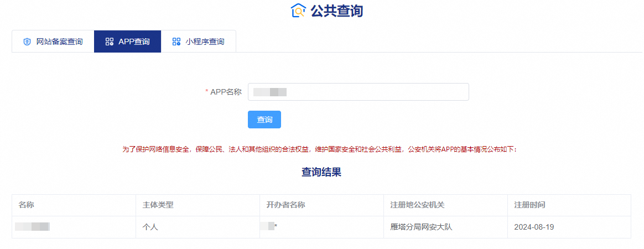Click the 名称 column header
Image resolution: width=644 pixels, height=249 pixels.
coord(27,205)
